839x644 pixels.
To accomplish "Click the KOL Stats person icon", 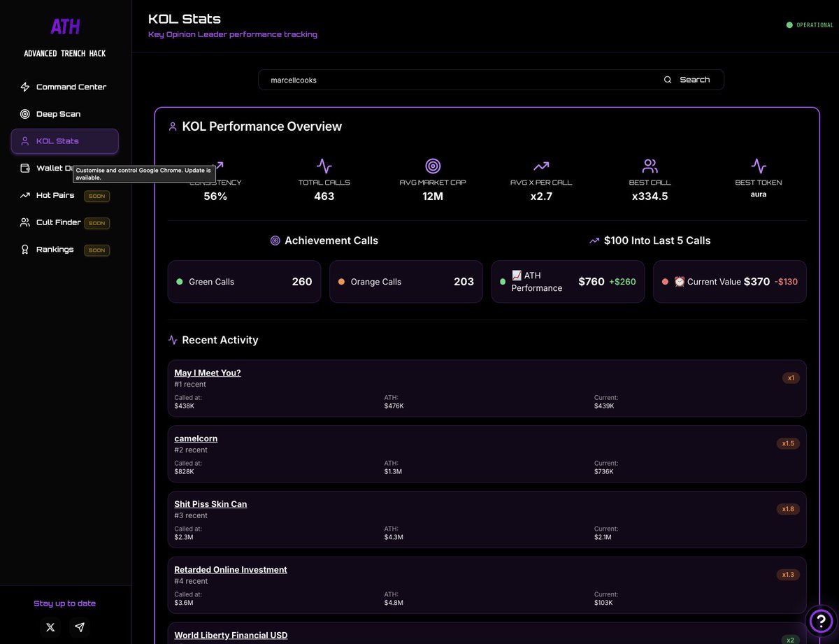I will tap(25, 141).
